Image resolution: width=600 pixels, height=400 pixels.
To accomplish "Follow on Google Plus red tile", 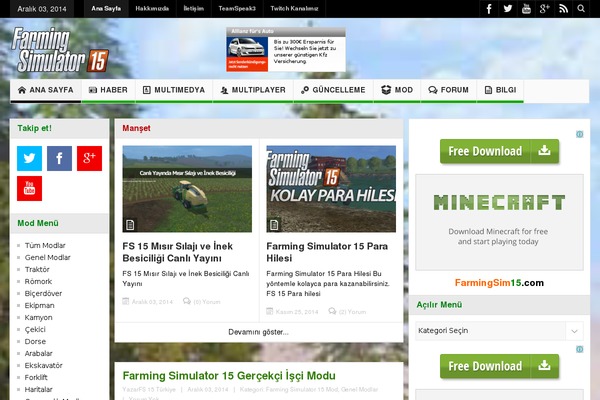I will 89,158.
